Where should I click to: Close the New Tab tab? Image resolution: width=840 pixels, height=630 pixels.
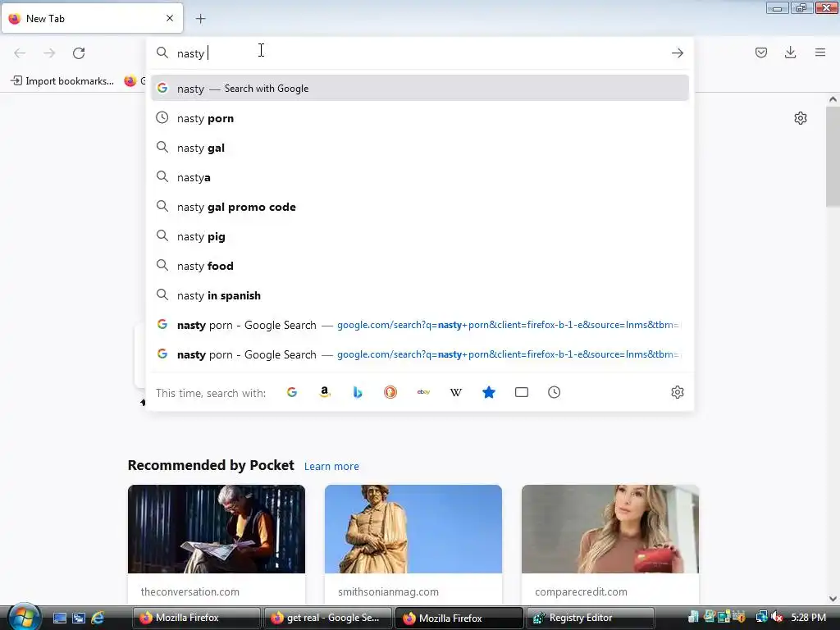pos(170,18)
